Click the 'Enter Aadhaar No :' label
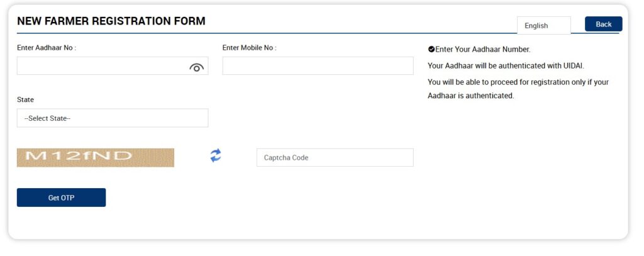This screenshot has width=644, height=256. click(x=47, y=48)
